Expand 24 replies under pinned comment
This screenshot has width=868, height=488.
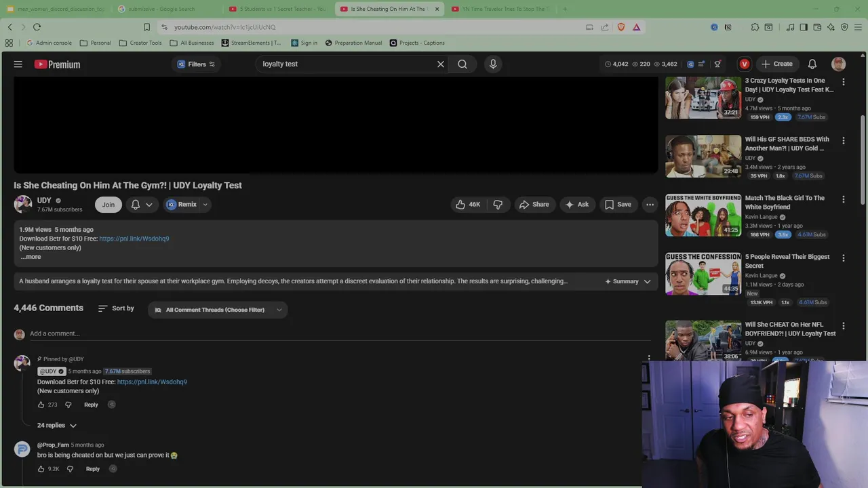[x=57, y=426]
